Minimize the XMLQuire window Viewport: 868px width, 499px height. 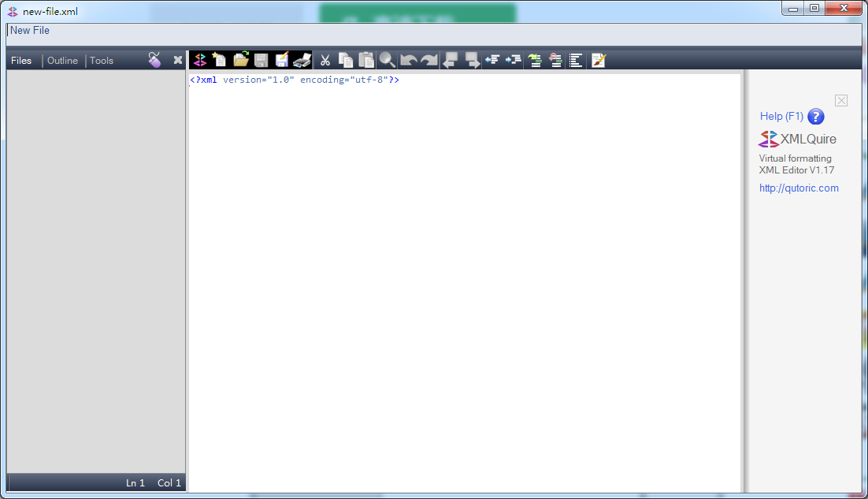(x=792, y=9)
